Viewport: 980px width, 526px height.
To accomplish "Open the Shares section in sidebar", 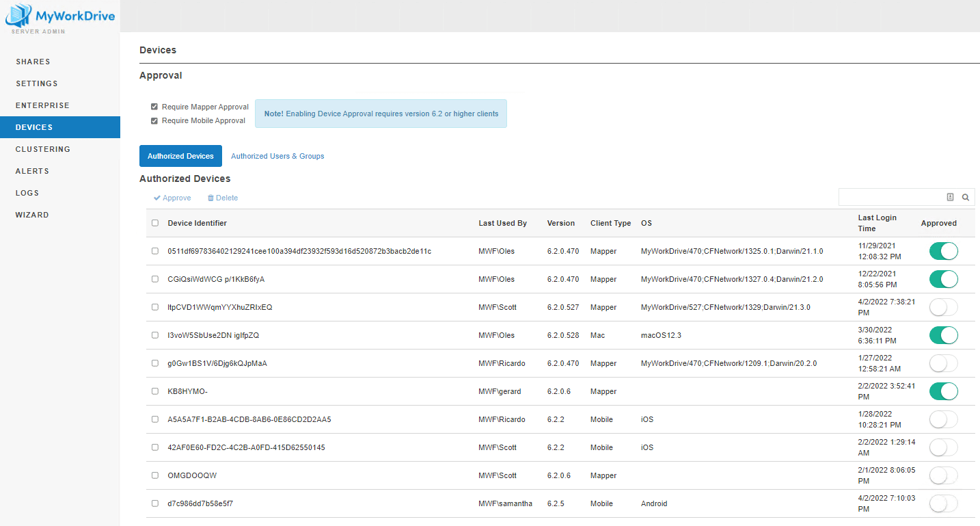I will pos(33,62).
